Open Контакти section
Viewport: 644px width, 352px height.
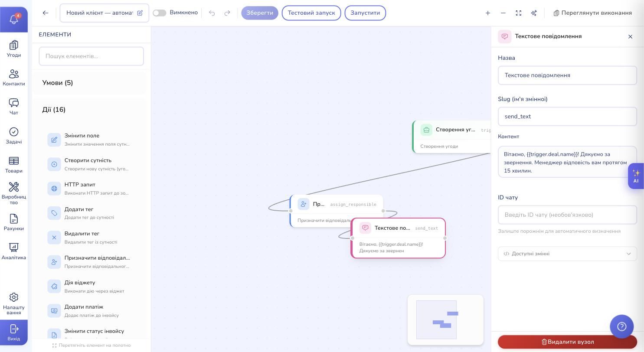(x=14, y=78)
